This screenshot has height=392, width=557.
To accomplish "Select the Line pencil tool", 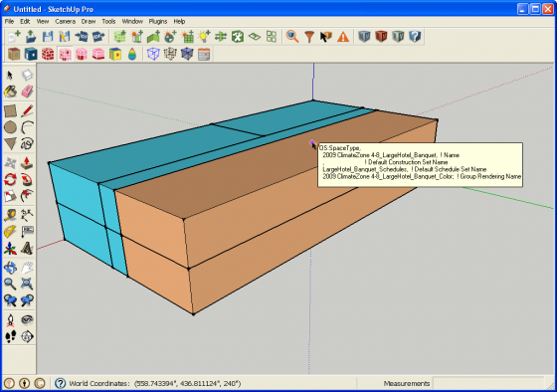I will (27, 110).
